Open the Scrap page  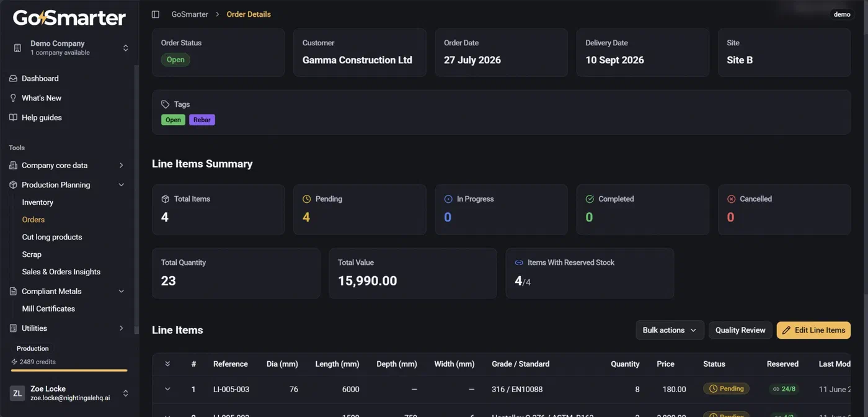click(32, 254)
